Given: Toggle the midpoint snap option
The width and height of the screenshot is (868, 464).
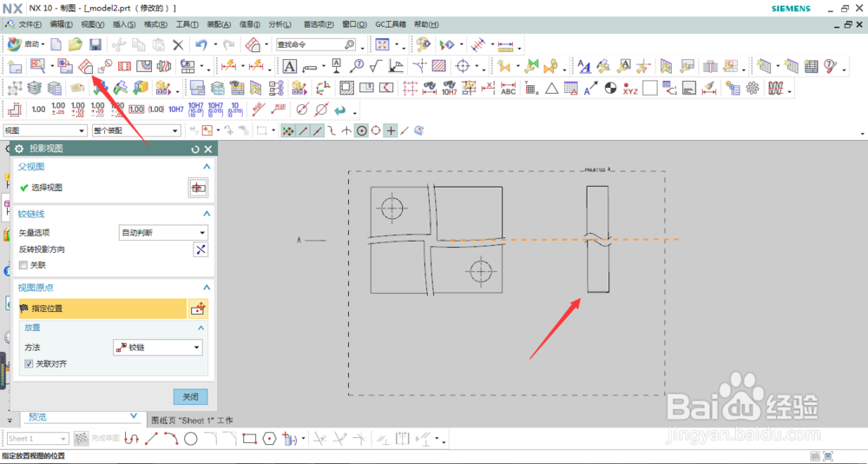Looking at the screenshot, I should coord(318,131).
